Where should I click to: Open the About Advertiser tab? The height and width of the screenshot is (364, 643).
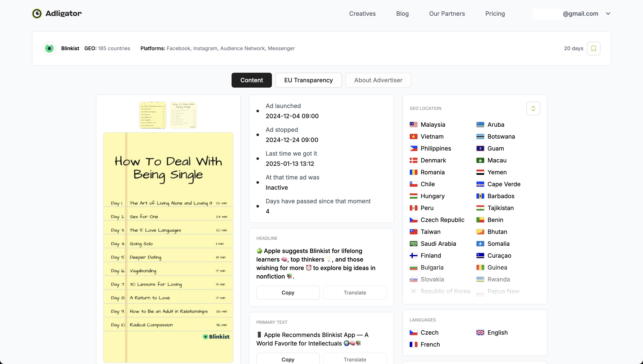click(378, 80)
